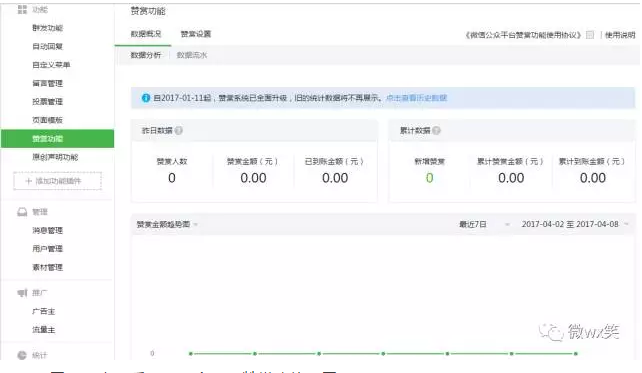
Task: Open the 使用说明 link
Action: [x=620, y=35]
